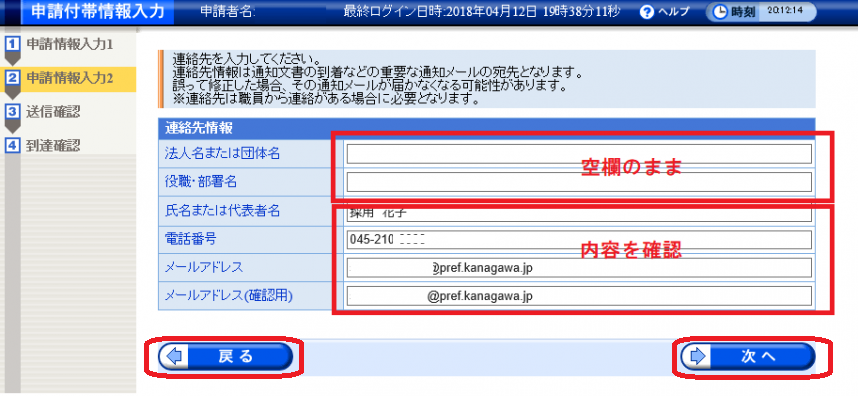Select step 3 number icon in sidebar
Screen dimensions: 858x396
coord(12,112)
